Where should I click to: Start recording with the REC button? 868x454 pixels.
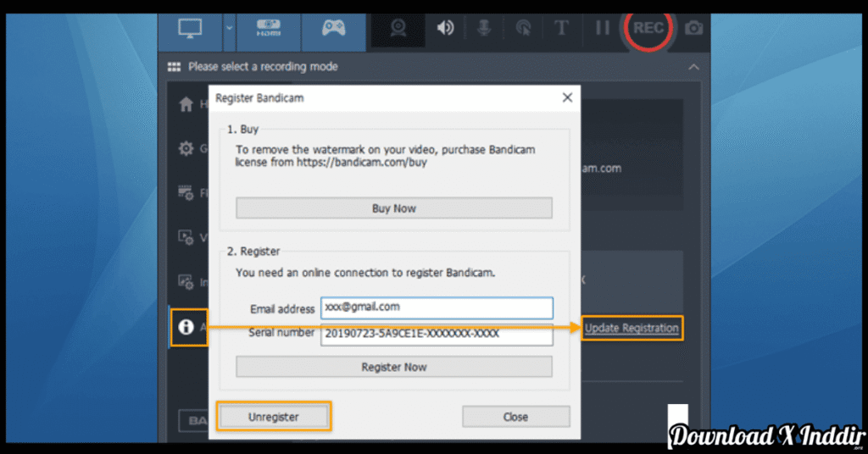[x=648, y=28]
